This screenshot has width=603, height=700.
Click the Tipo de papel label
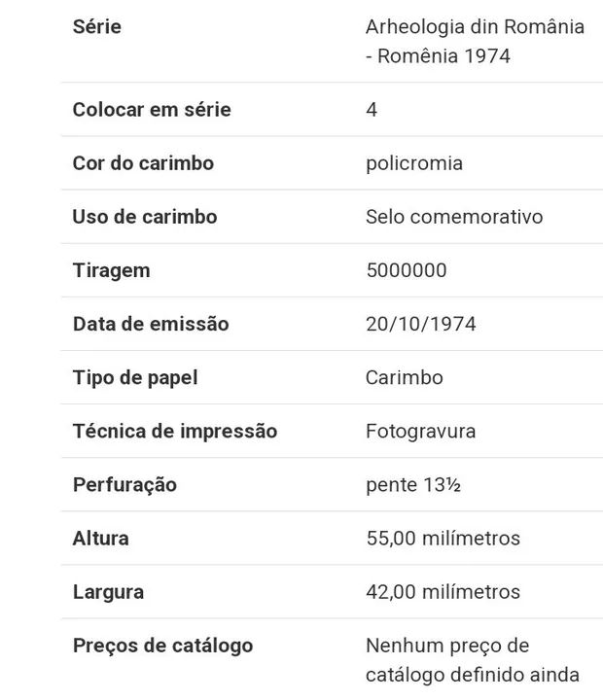[135, 377]
